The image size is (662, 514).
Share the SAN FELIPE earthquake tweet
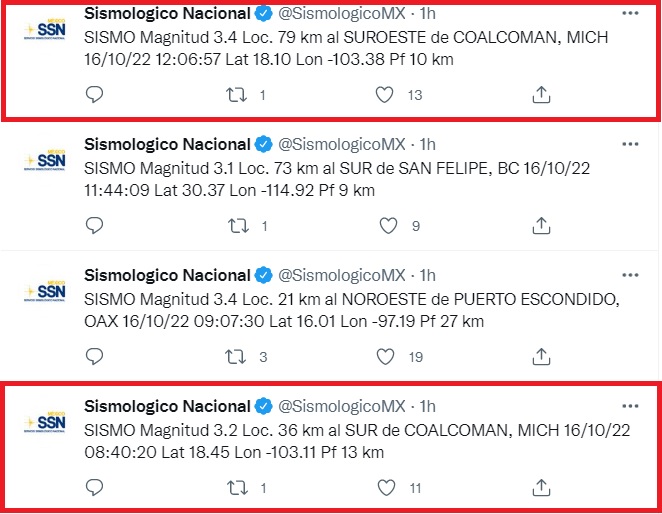(540, 226)
